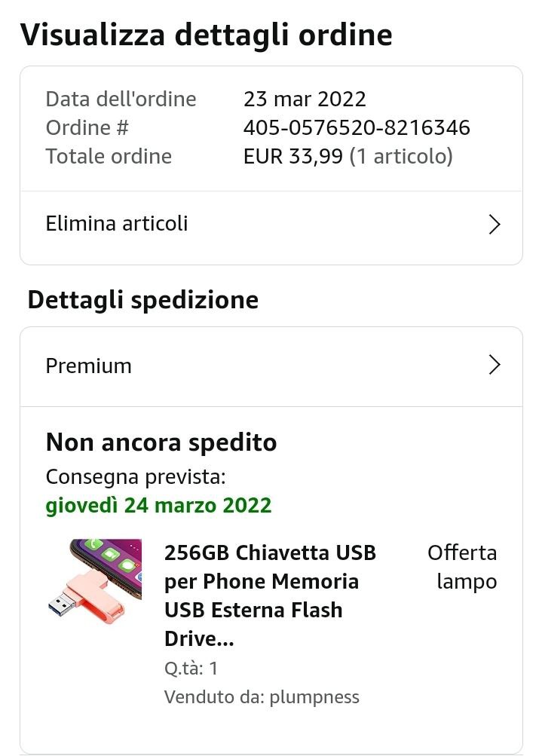Tap the order date 23 mar 2022

point(305,99)
